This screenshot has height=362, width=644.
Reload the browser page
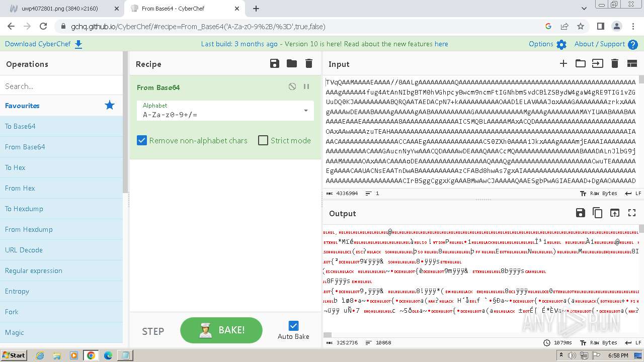pos(43,27)
